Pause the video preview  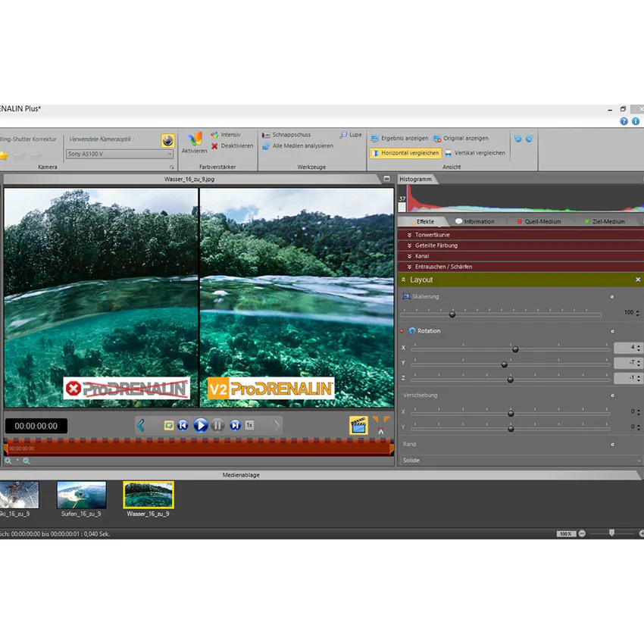(217, 425)
